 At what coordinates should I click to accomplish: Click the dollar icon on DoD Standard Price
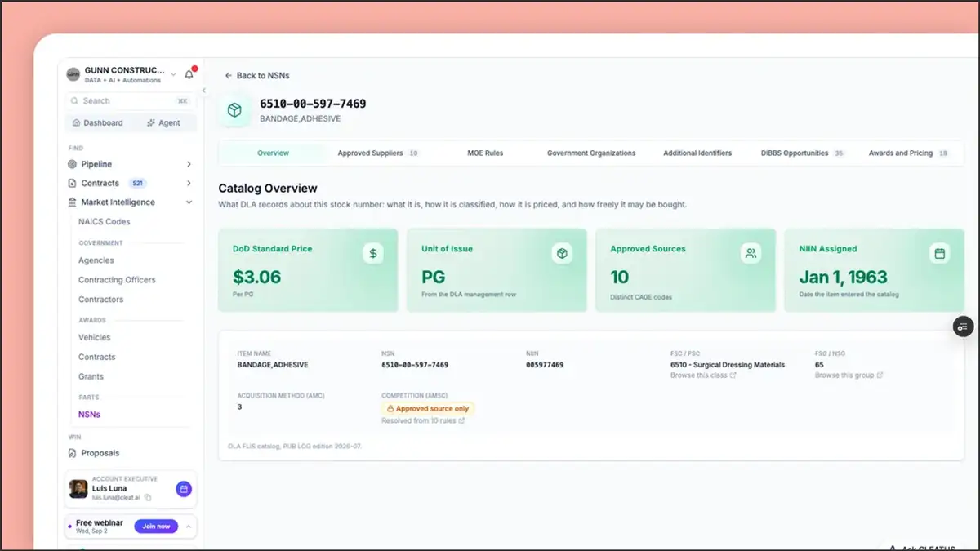pyautogui.click(x=373, y=254)
